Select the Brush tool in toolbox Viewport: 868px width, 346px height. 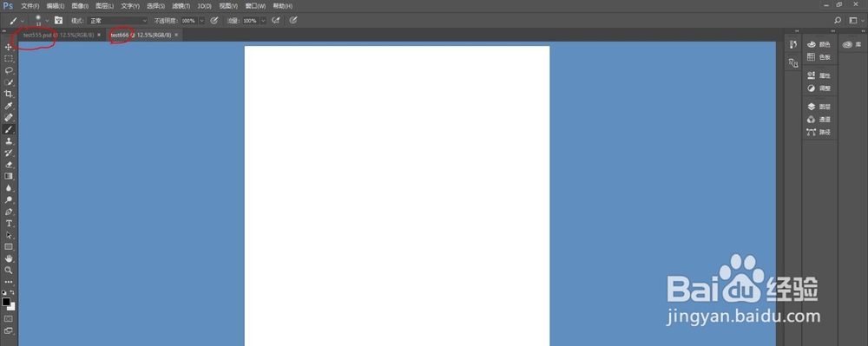(x=9, y=129)
